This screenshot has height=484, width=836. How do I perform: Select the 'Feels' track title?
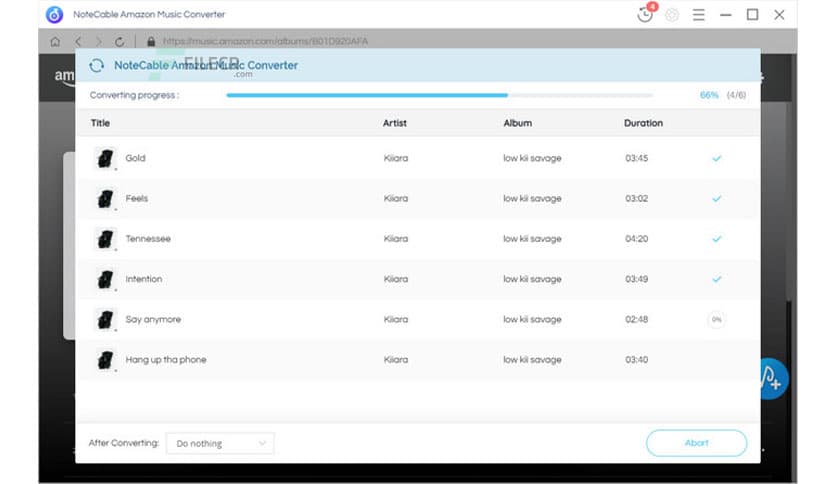pyautogui.click(x=136, y=198)
